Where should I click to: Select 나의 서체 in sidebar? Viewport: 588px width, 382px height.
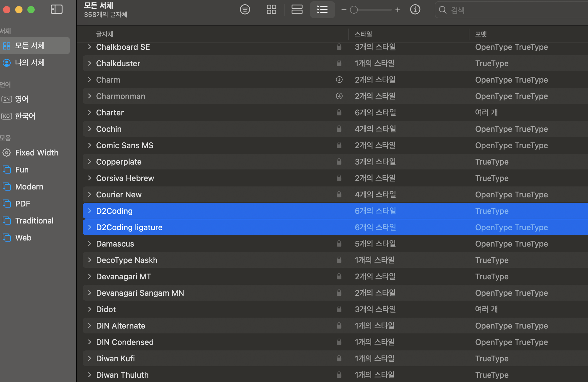pos(35,63)
